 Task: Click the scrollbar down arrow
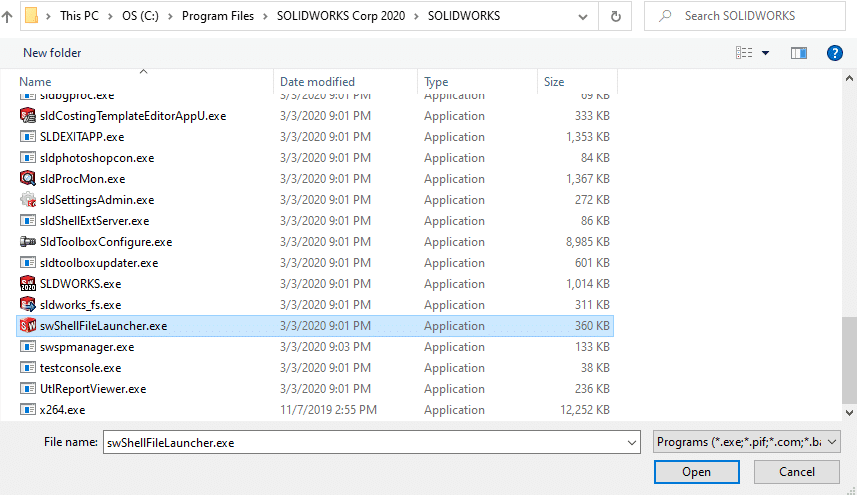pyautogui.click(x=849, y=413)
